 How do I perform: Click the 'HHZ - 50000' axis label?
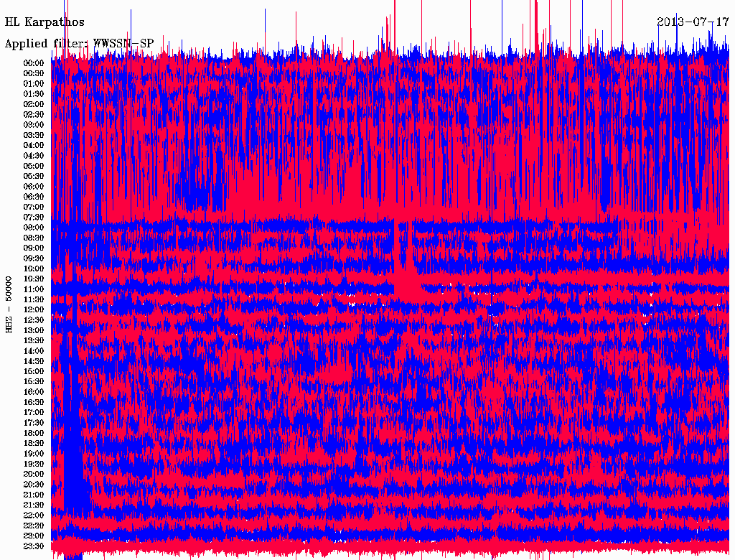9,305
